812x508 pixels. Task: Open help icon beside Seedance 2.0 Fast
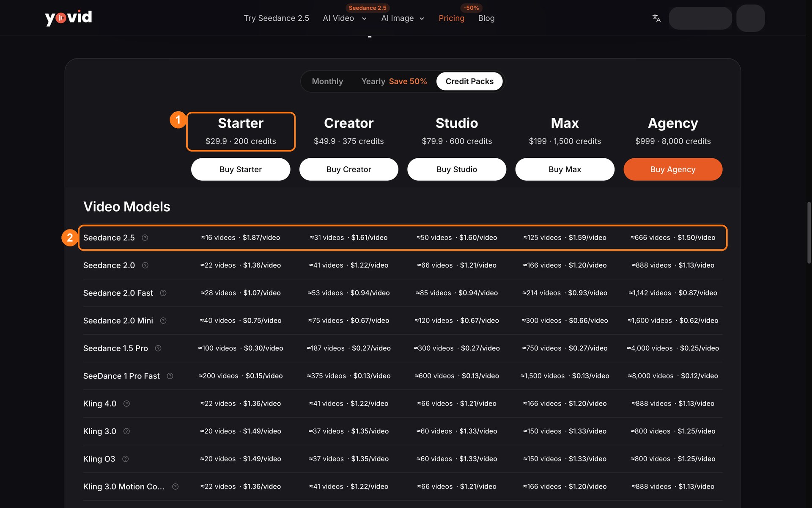(x=163, y=293)
